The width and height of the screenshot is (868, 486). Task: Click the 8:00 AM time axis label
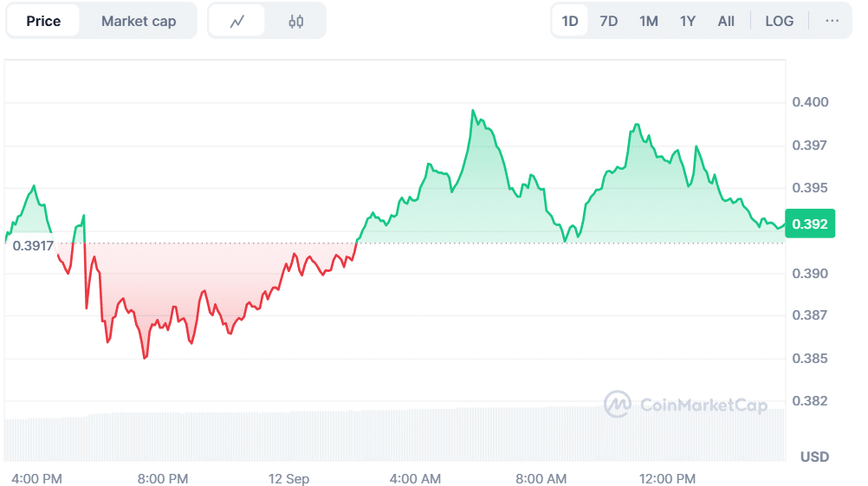[541, 478]
